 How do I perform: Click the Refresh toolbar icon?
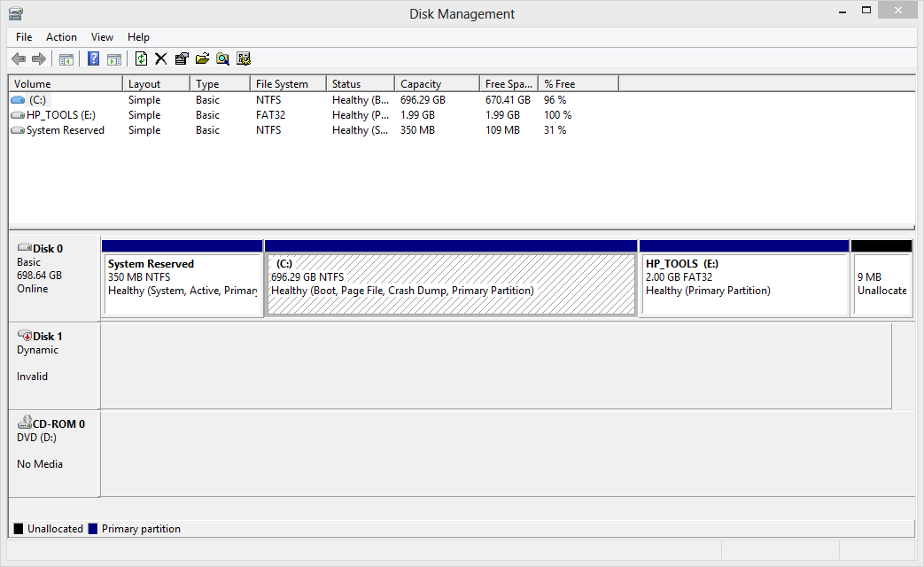pos(141,59)
